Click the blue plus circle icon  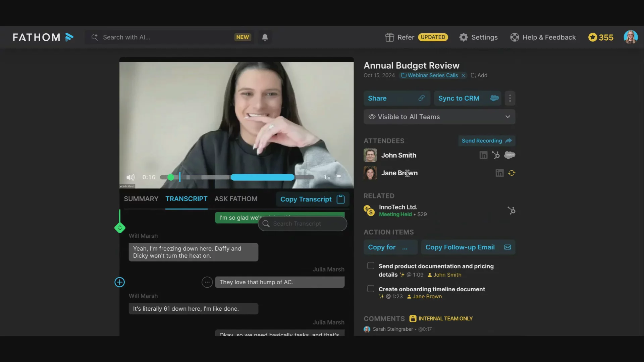[120, 282]
